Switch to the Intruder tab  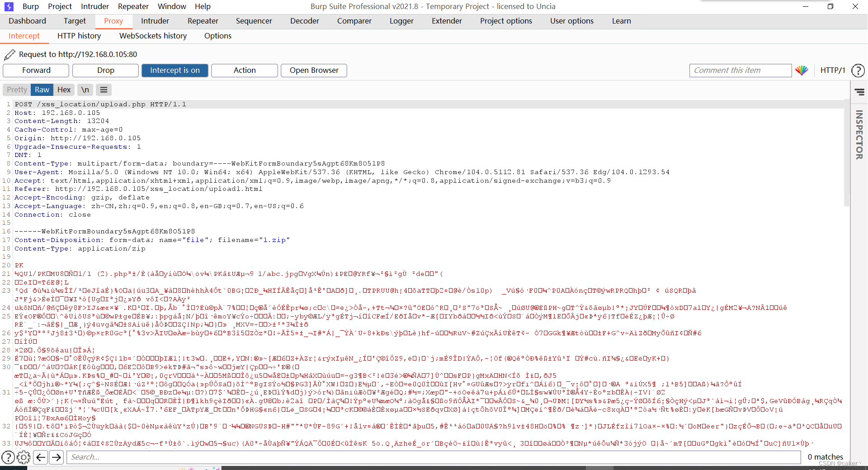(155, 21)
